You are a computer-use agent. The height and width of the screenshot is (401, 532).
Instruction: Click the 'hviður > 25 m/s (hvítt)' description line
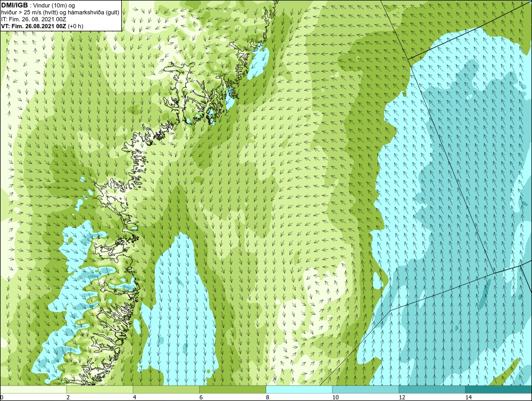point(60,13)
